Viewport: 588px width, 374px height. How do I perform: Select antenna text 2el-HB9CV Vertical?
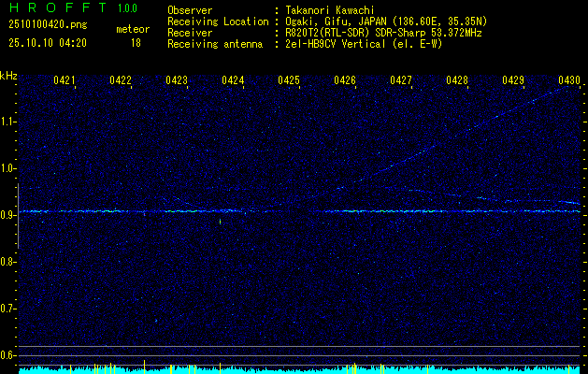pos(336,44)
